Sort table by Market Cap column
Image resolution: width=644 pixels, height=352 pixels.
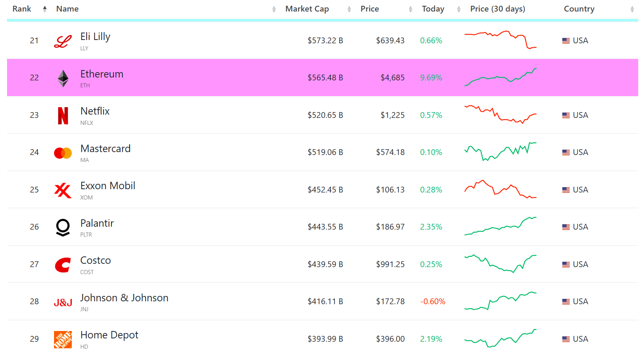(307, 9)
